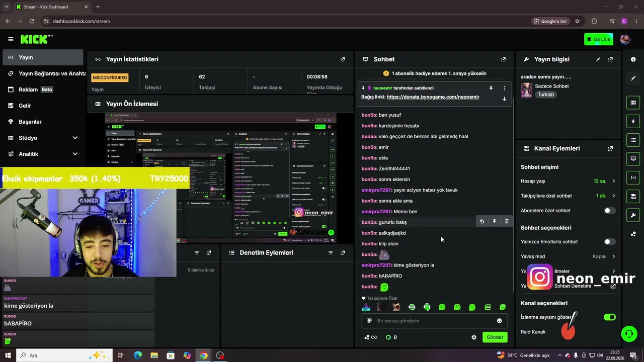Open a new browser tab

pos(98,7)
